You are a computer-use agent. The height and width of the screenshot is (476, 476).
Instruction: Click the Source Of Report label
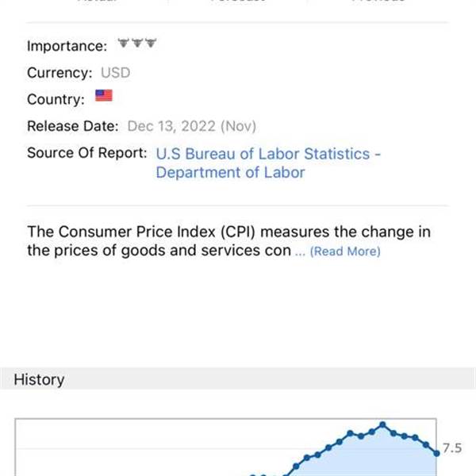(x=87, y=152)
